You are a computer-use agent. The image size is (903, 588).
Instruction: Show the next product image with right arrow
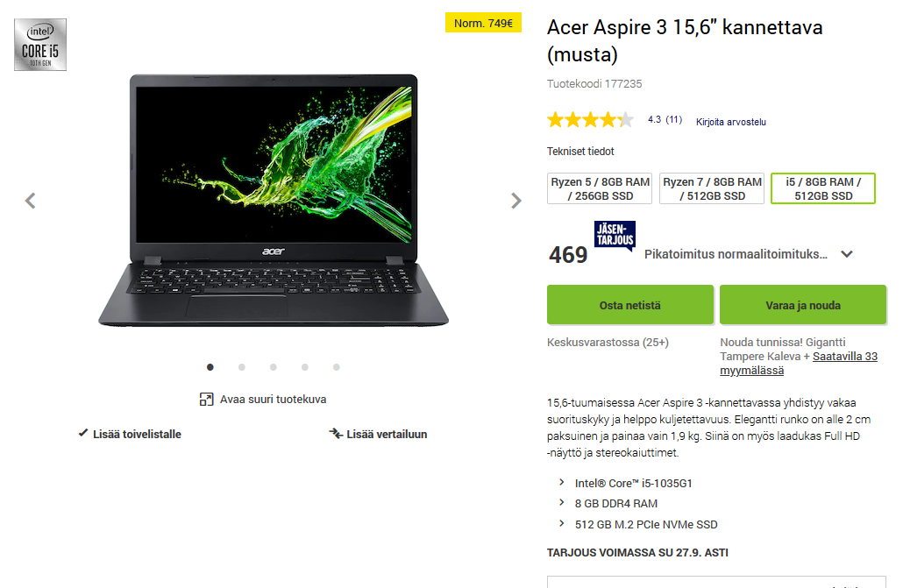click(x=516, y=201)
